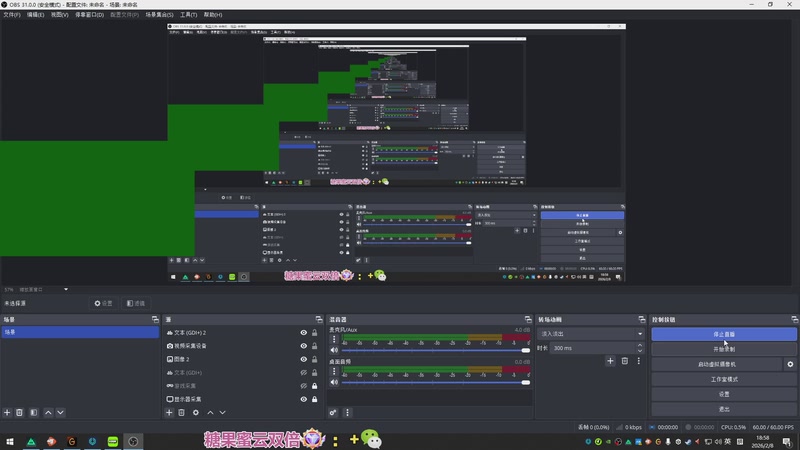Click 停止直播 stop streaming button

pos(723,334)
